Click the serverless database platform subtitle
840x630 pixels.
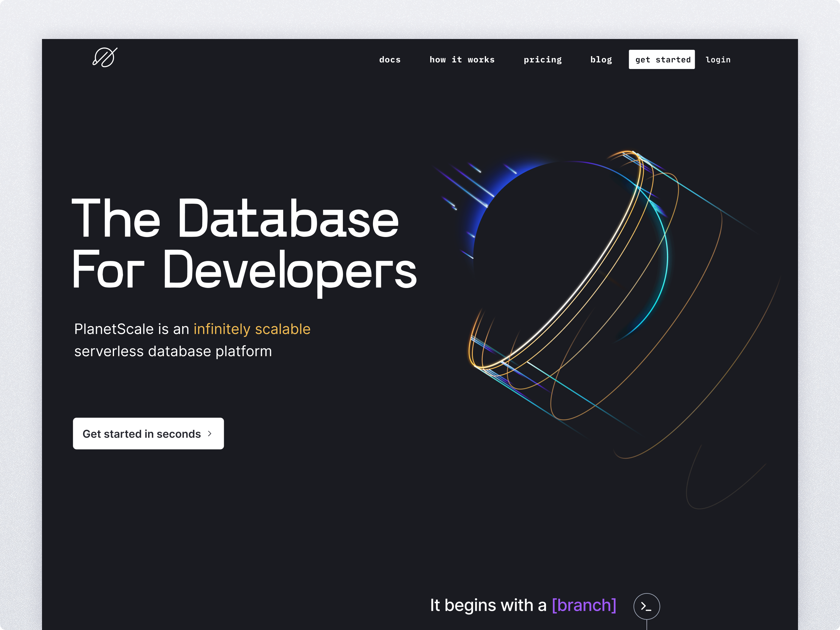coord(173,351)
